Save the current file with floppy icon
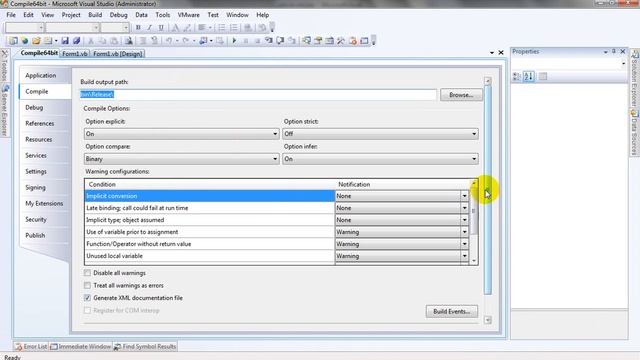This screenshot has height=360, width=640. pos(65,41)
